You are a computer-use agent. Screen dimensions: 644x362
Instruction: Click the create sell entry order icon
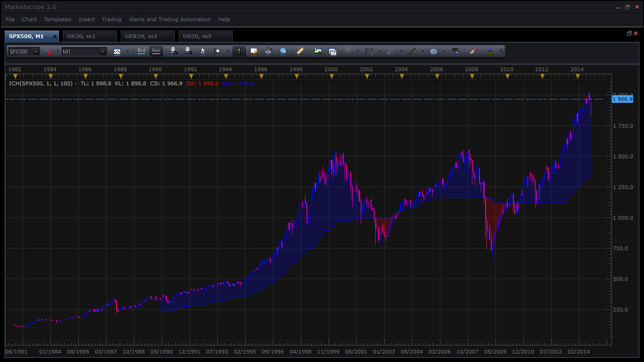(188, 51)
